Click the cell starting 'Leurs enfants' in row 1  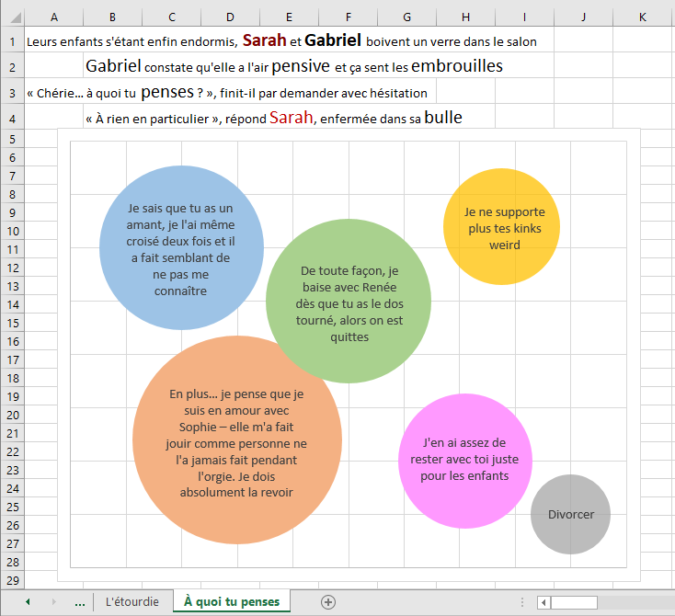[53, 41]
